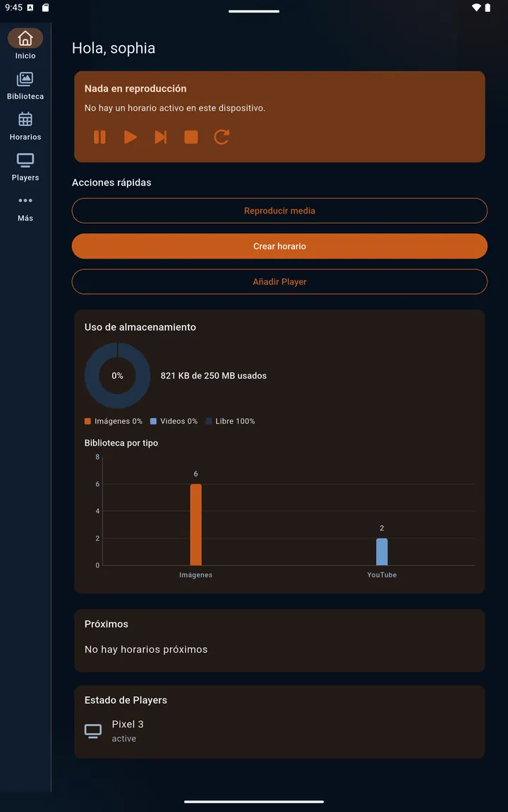Tap the dark Libre 100% legend swatch
The width and height of the screenshot is (508, 812).
208,422
